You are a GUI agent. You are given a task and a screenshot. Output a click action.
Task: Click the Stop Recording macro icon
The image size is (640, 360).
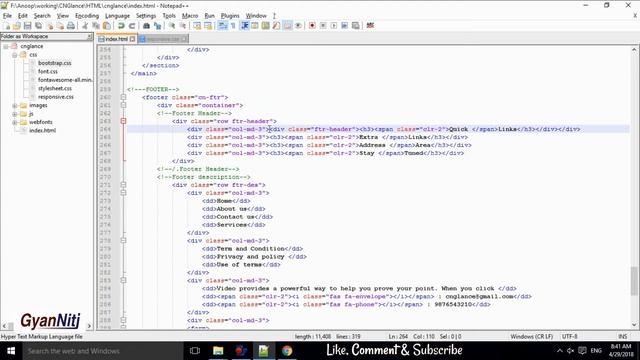[x=323, y=26]
